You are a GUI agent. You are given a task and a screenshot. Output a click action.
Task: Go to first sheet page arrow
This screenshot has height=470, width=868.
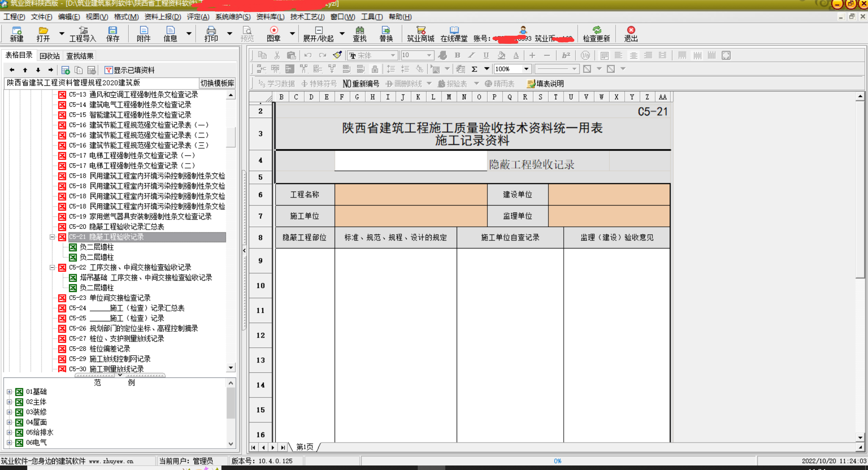pyautogui.click(x=253, y=447)
